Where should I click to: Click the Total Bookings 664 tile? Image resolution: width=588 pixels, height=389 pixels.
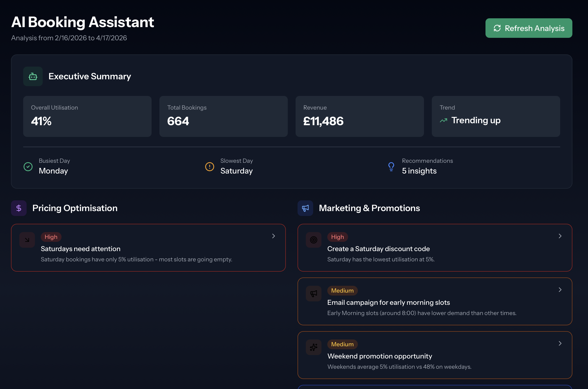224,116
